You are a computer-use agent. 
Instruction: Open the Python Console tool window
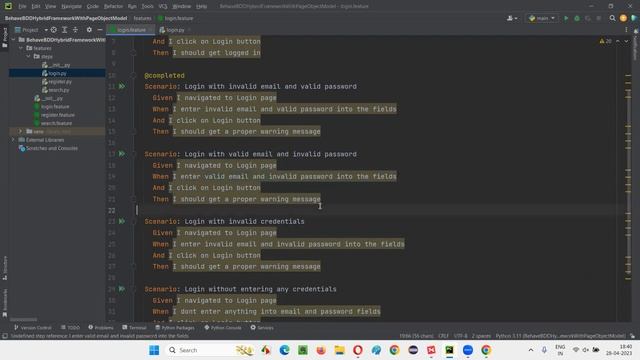(x=223, y=328)
